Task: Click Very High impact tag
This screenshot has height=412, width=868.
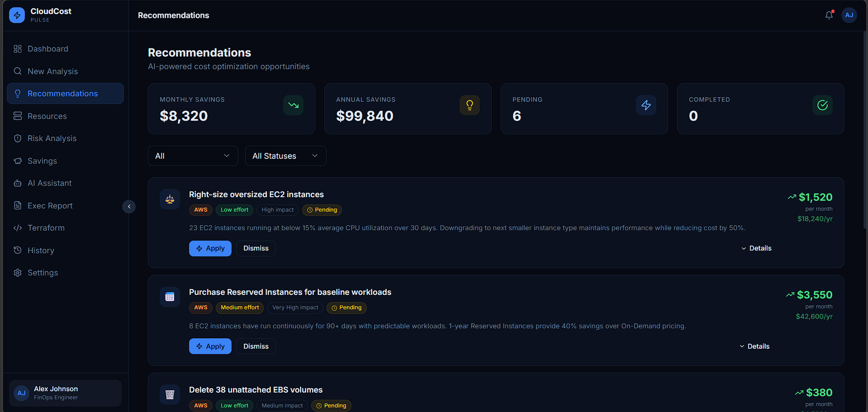Action: (295, 308)
